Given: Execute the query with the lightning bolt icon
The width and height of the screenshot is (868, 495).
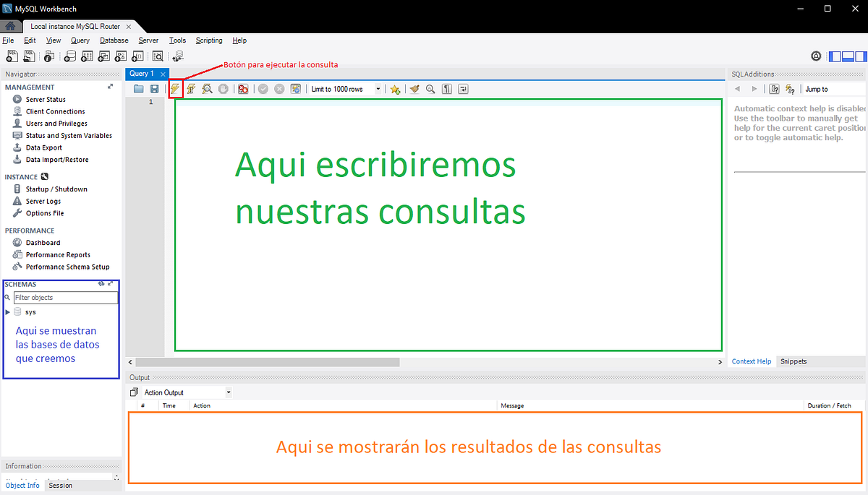Looking at the screenshot, I should pos(174,88).
